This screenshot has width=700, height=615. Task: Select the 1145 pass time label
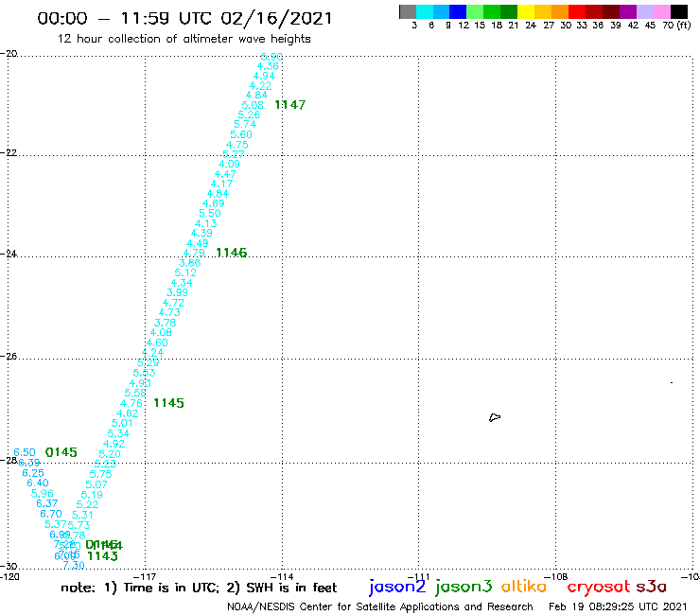click(x=168, y=403)
